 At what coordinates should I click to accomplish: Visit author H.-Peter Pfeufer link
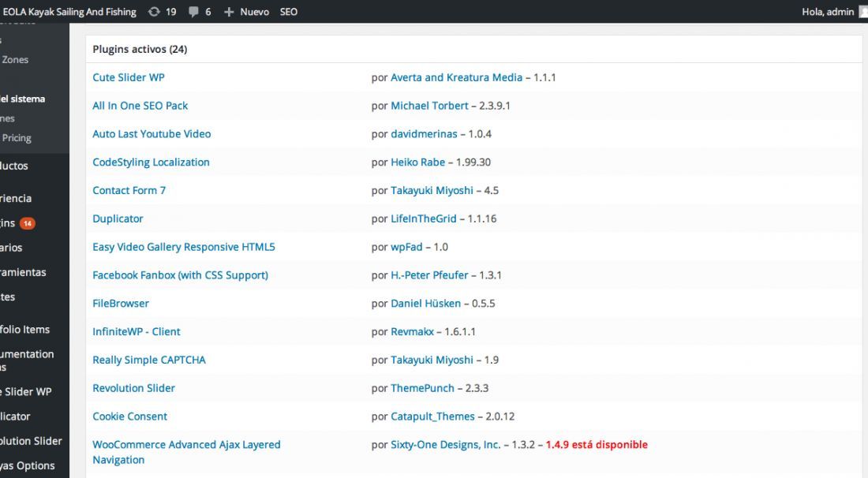(429, 275)
